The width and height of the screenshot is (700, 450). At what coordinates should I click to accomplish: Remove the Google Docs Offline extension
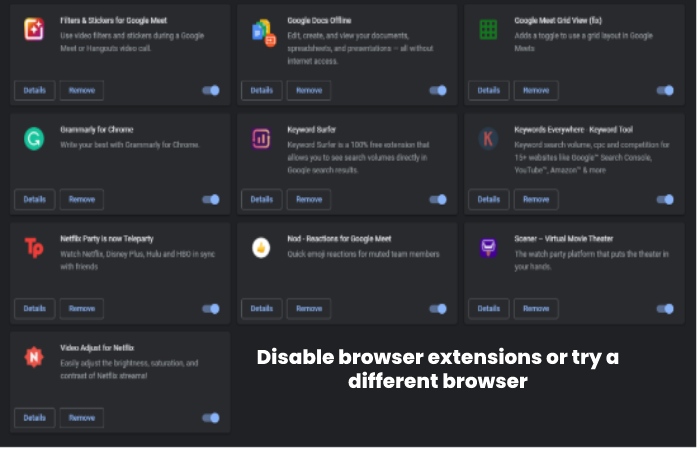pos(309,91)
